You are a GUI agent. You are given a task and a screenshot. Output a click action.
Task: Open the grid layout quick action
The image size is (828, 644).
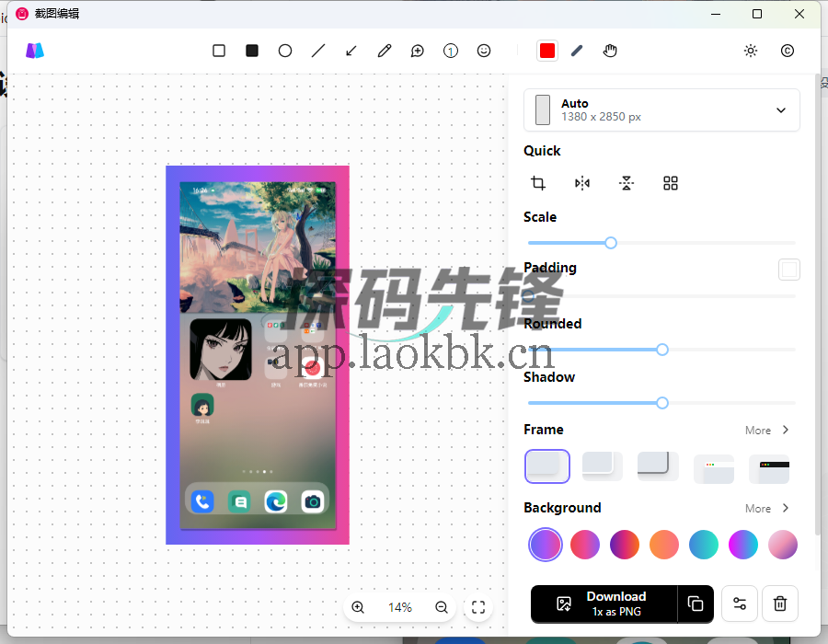(x=671, y=183)
